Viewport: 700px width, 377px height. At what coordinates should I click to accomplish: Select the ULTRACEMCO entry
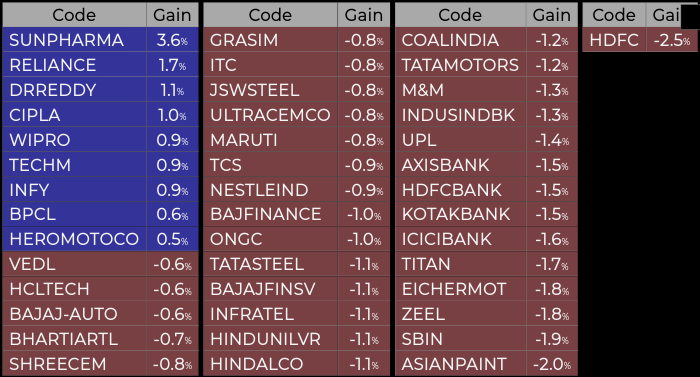coord(296,115)
